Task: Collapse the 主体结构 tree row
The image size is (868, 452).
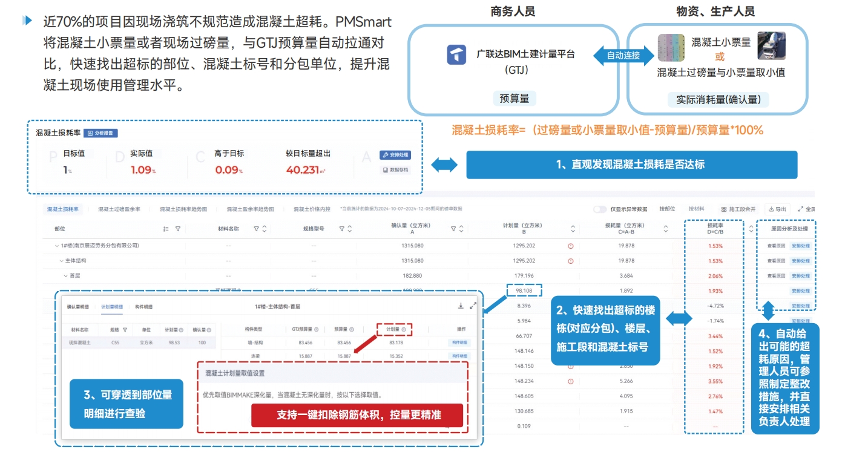Action: (61, 261)
